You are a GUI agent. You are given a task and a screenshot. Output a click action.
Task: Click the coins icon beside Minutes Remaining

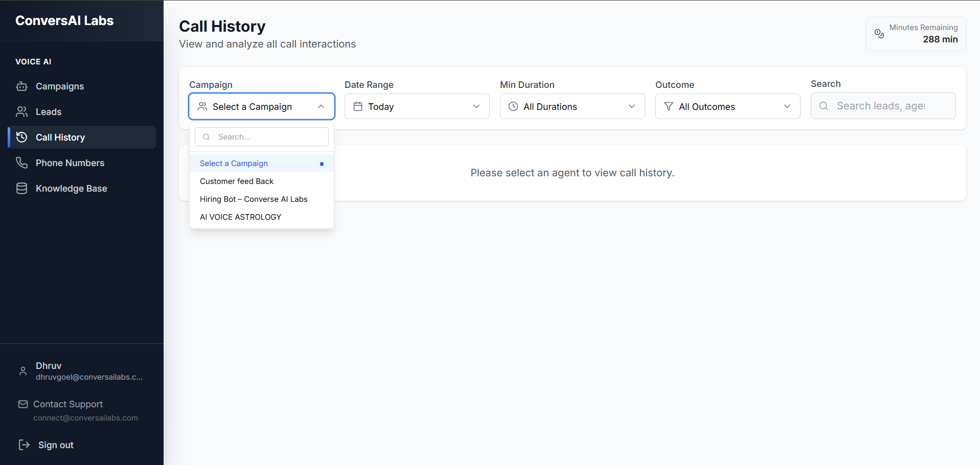click(879, 34)
